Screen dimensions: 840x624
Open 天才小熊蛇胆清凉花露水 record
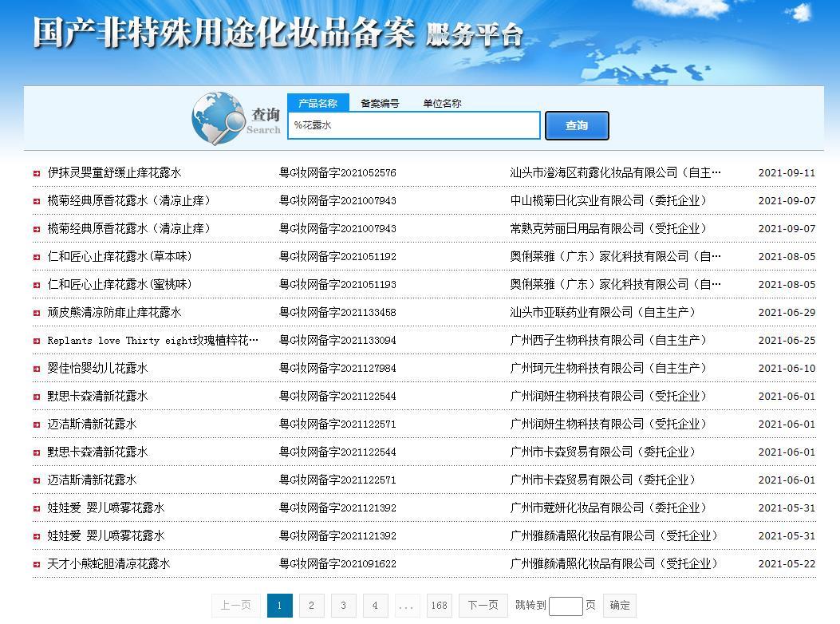108,563
